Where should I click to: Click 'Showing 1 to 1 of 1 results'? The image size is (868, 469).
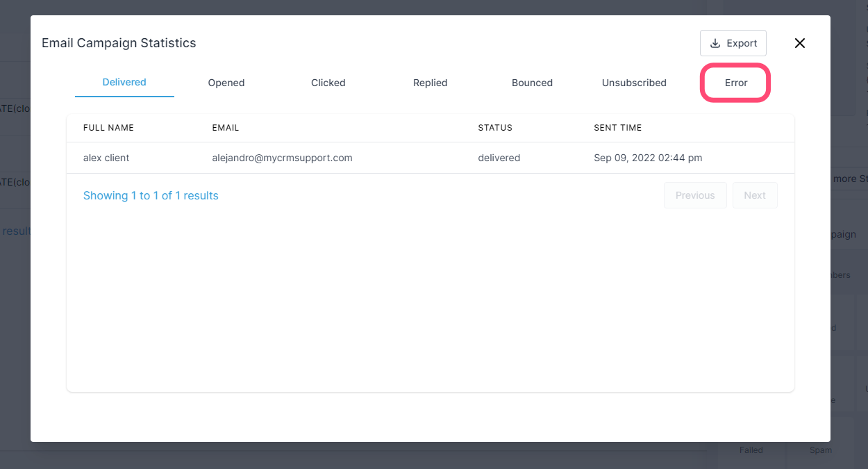coord(151,195)
